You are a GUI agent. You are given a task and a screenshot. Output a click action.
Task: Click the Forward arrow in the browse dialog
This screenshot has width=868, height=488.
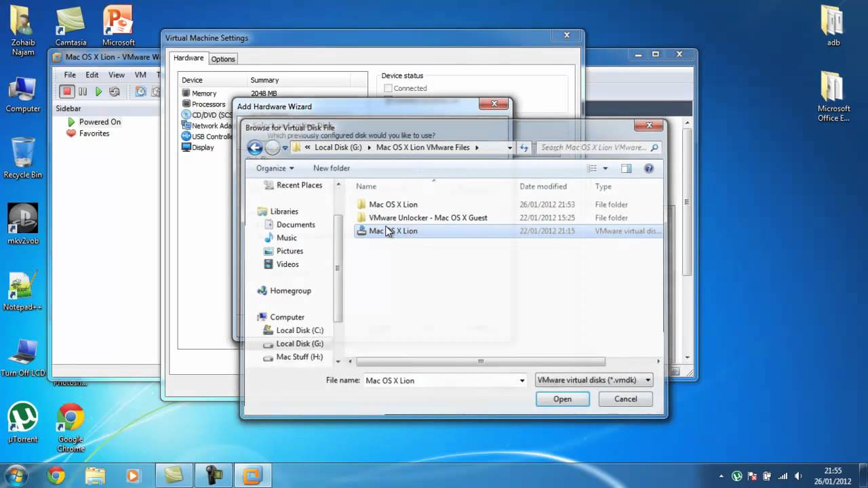tap(273, 148)
